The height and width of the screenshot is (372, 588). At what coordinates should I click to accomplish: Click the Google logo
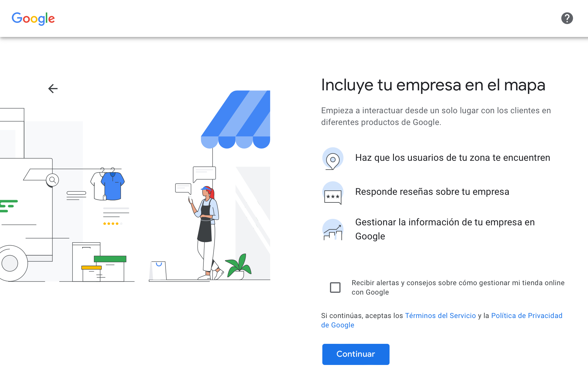pyautogui.click(x=33, y=18)
